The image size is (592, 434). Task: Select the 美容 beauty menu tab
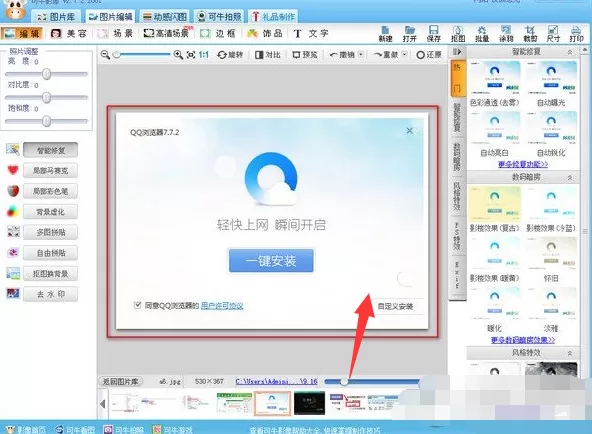tap(69, 34)
